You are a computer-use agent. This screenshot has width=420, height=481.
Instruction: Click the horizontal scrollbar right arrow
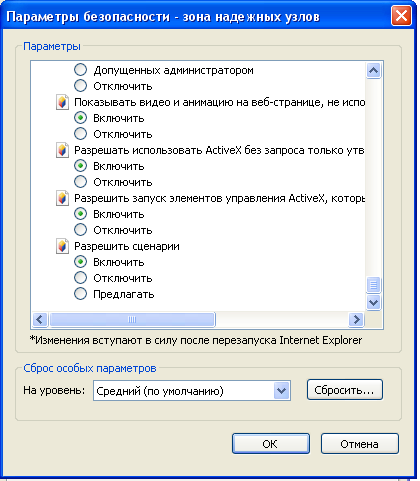click(356, 320)
